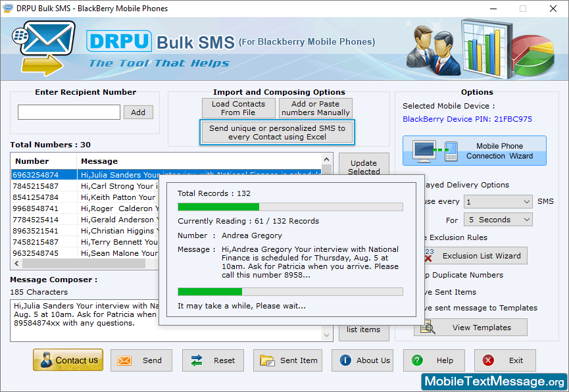This screenshot has height=392, width=569.
Task: Click the Currently Reading 61 / 132 Records text
Action: pos(248,221)
